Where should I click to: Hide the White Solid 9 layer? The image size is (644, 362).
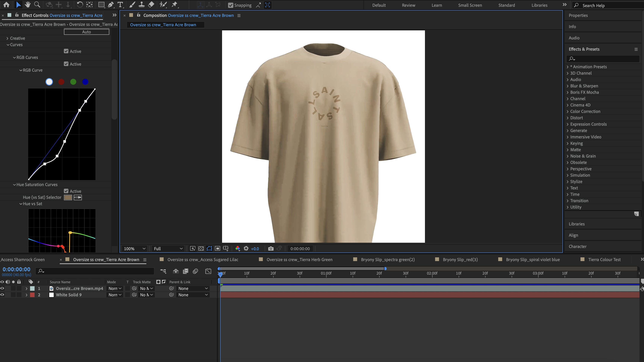coord(2,295)
